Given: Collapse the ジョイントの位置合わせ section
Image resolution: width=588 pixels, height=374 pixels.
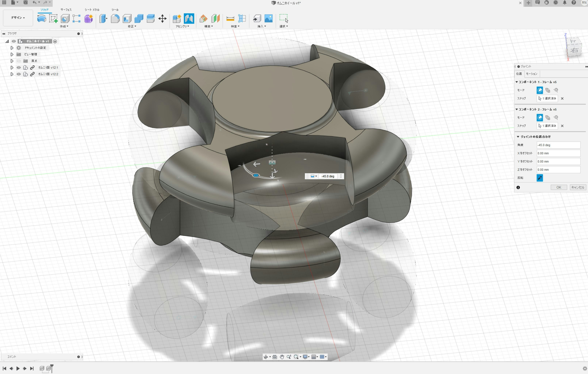Looking at the screenshot, I should click(x=518, y=137).
